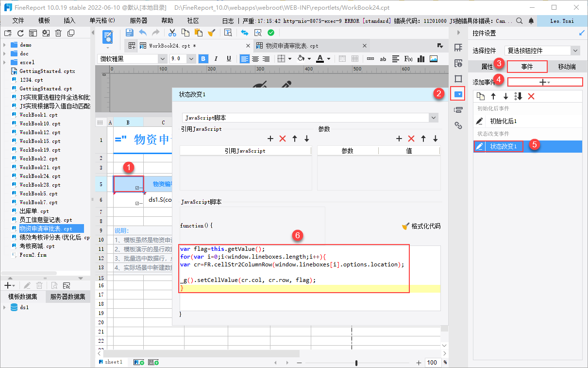Image resolution: width=588 pixels, height=368 pixels.
Task: Click the format painter brush icon
Action: click(x=211, y=33)
